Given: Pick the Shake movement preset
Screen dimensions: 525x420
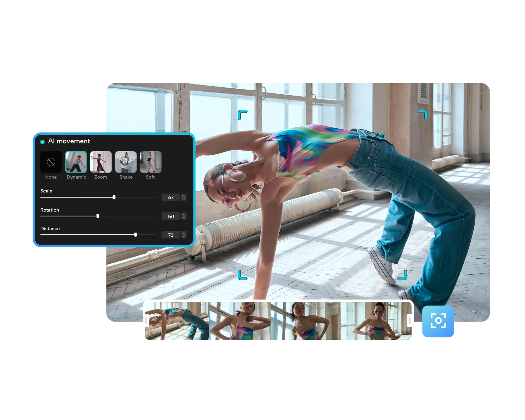Looking at the screenshot, I should 126,162.
